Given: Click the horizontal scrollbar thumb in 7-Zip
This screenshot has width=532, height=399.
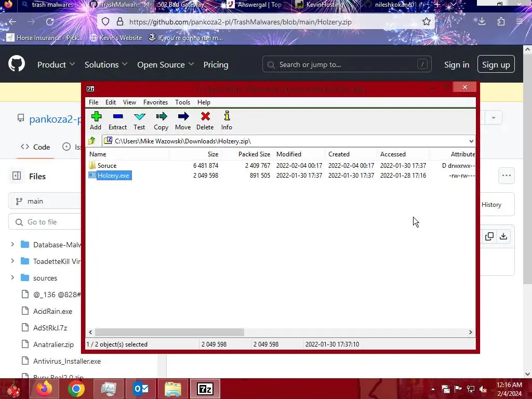Looking at the screenshot, I should (169, 332).
